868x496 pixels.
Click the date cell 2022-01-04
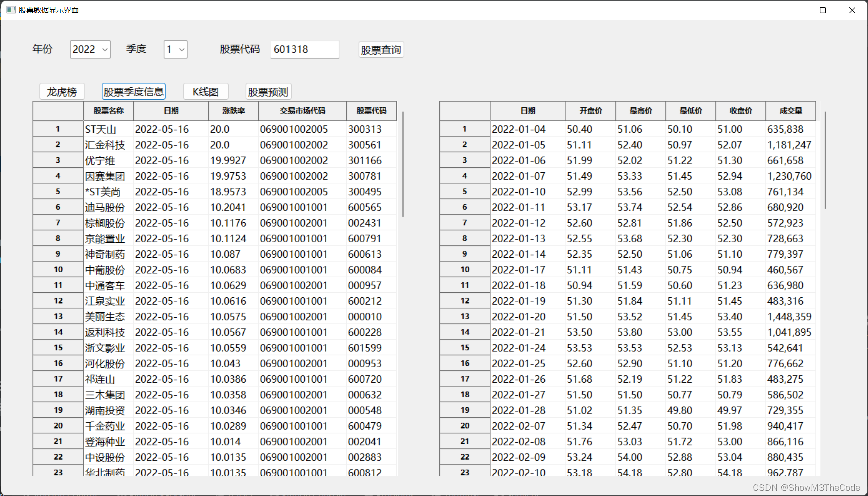click(528, 129)
